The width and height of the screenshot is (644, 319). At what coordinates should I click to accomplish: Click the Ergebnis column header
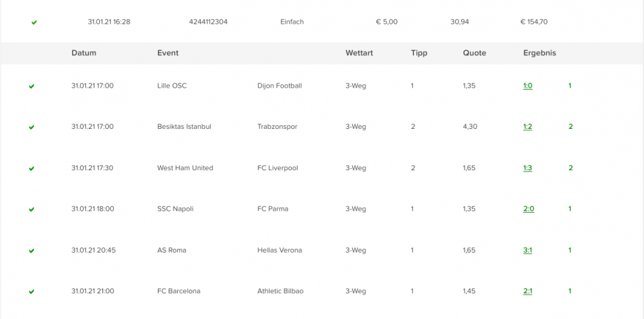[x=540, y=53]
